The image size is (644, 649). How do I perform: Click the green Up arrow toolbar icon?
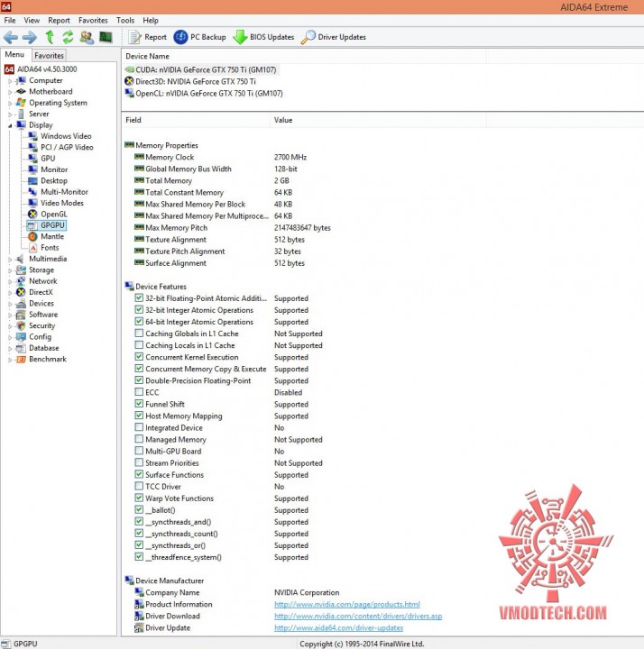click(50, 37)
